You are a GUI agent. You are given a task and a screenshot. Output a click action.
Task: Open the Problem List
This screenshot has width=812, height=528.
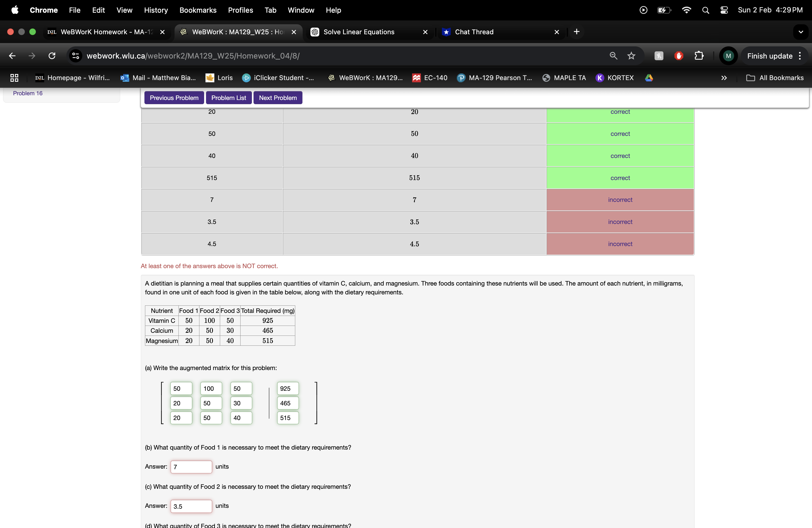click(x=229, y=97)
